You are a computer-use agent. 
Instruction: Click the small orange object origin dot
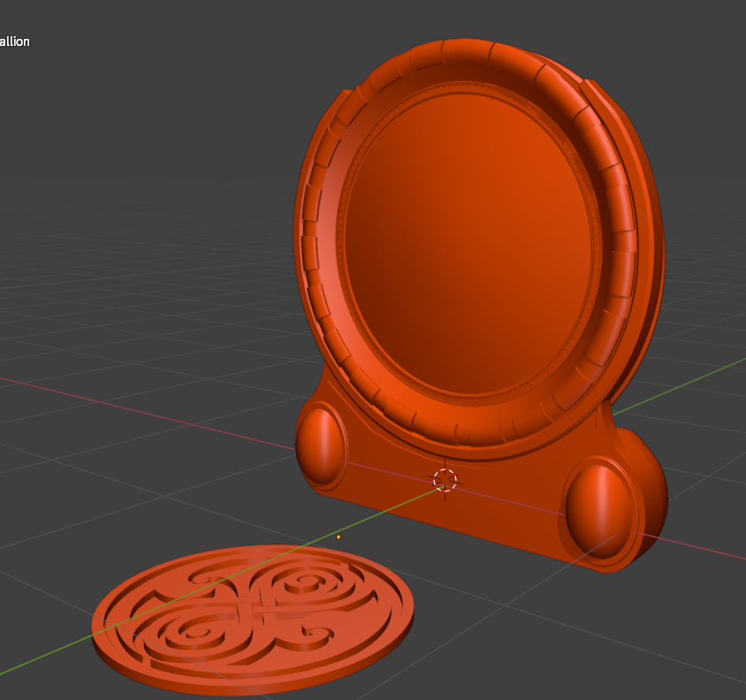pos(339,536)
